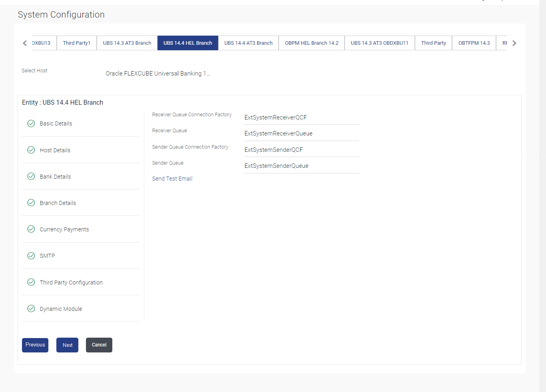This screenshot has width=546, height=392.
Task: Open the Third Party1 tab
Action: coord(77,43)
